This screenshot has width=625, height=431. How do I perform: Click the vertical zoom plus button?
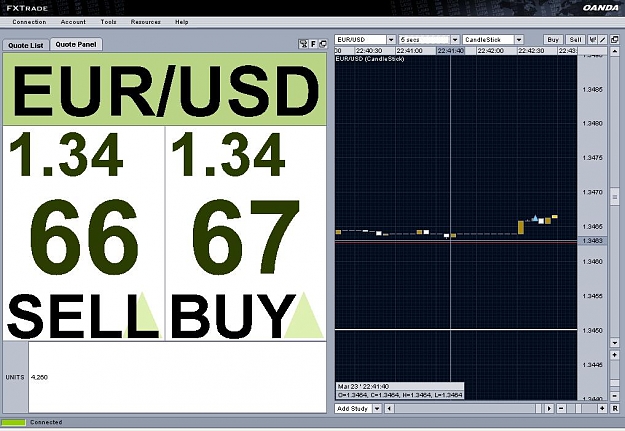tap(615, 354)
